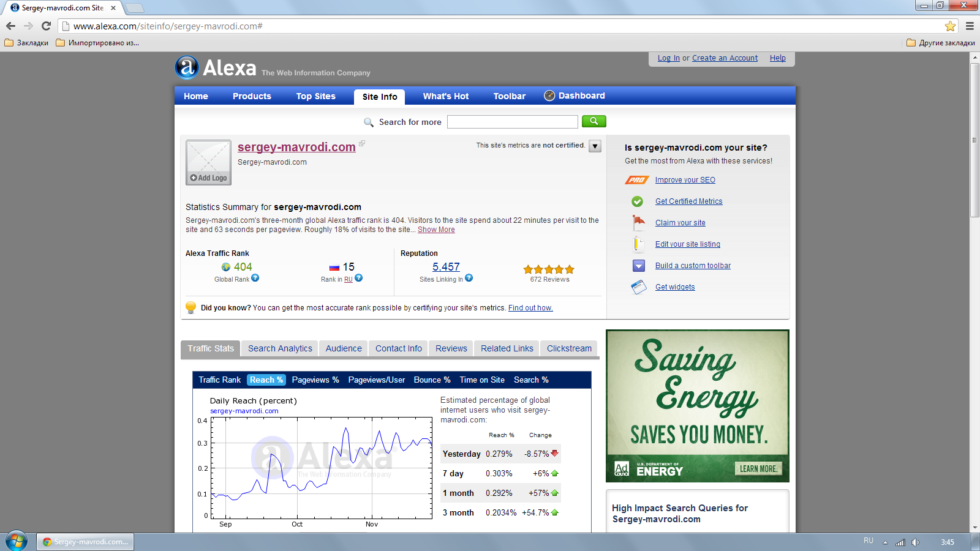Click the Rank in RU help icon

[x=359, y=278]
